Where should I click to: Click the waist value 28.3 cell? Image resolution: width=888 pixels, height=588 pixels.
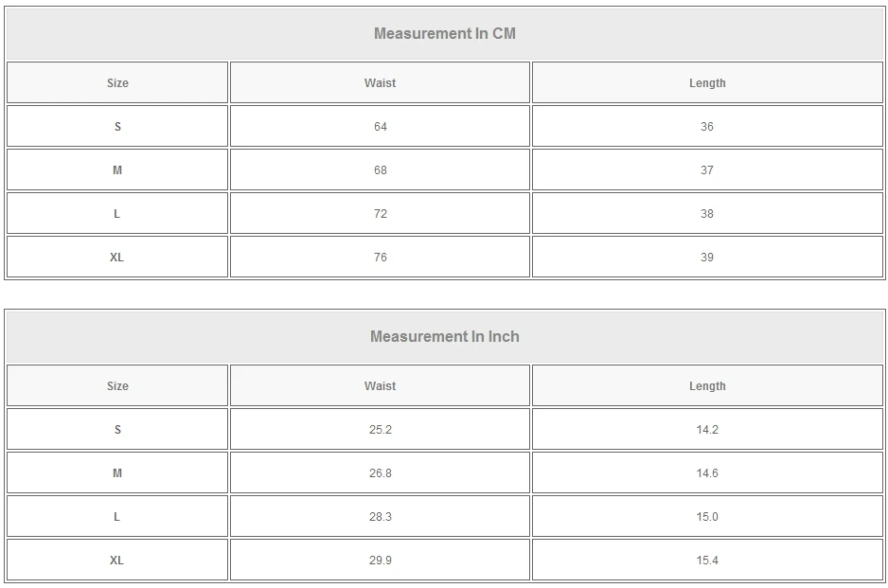[380, 517]
